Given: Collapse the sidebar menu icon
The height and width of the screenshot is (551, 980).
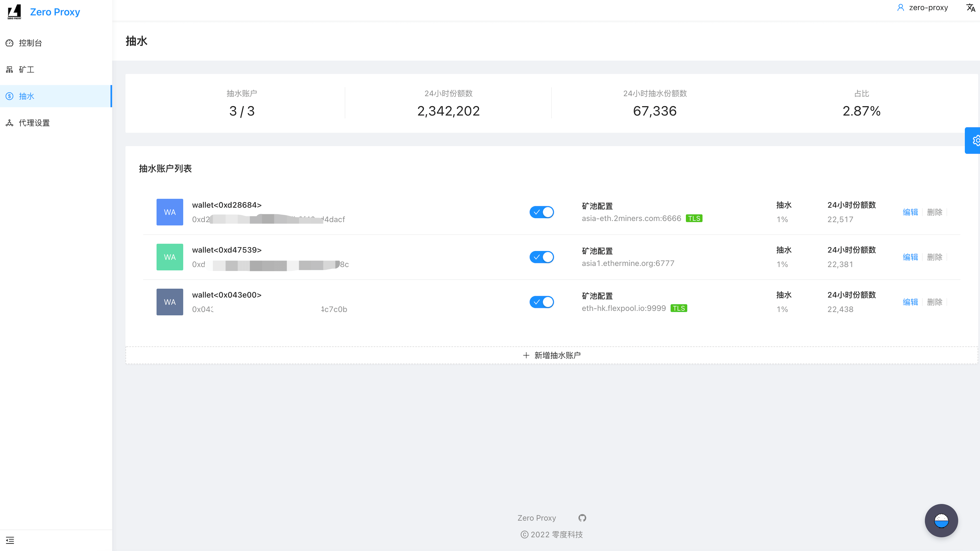Looking at the screenshot, I should [x=10, y=540].
